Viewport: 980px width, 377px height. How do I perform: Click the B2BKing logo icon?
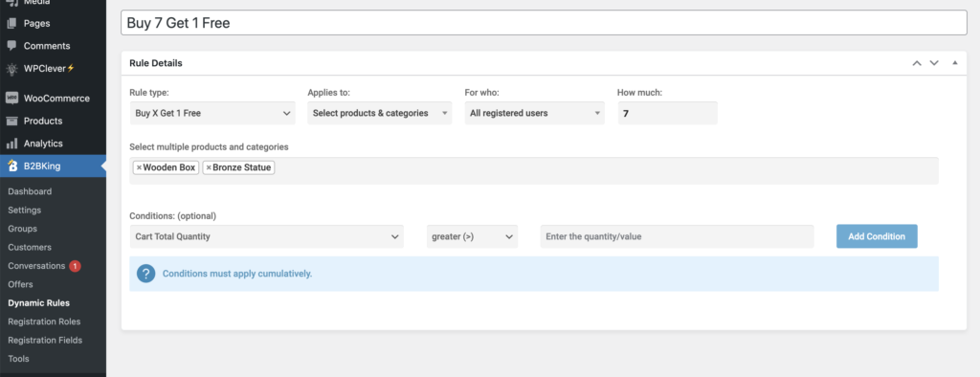pos(11,166)
